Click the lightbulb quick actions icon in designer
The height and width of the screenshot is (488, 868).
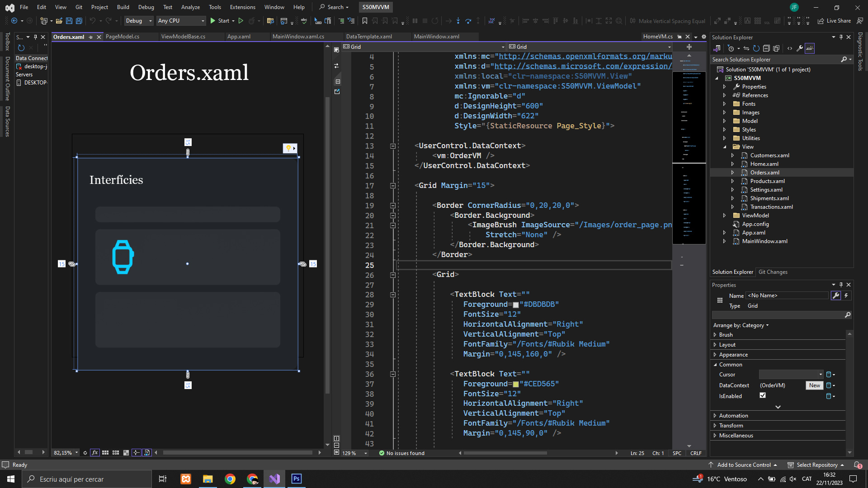pyautogui.click(x=288, y=148)
